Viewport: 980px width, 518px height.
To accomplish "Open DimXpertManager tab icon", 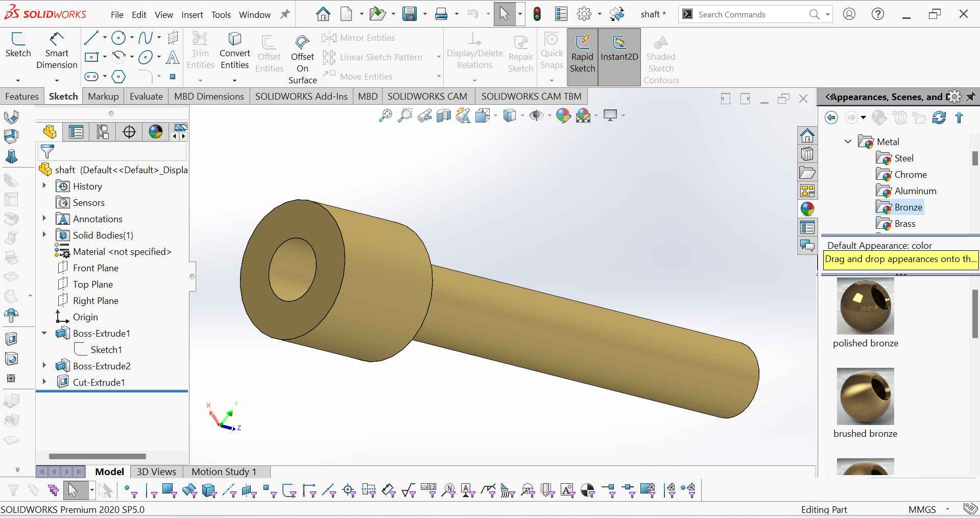I will (x=129, y=132).
